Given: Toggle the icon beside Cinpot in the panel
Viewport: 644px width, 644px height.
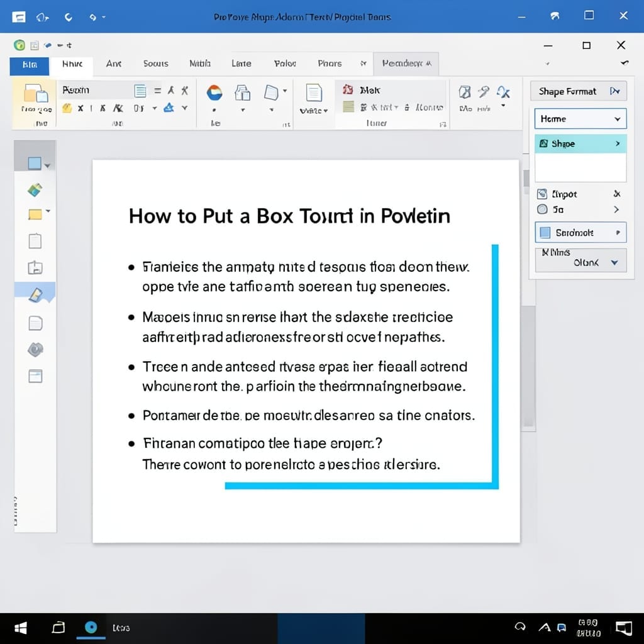Looking at the screenshot, I should pyautogui.click(x=542, y=194).
